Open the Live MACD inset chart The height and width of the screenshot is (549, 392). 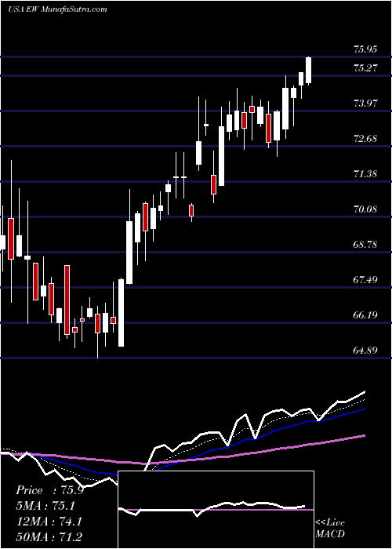tap(216, 510)
